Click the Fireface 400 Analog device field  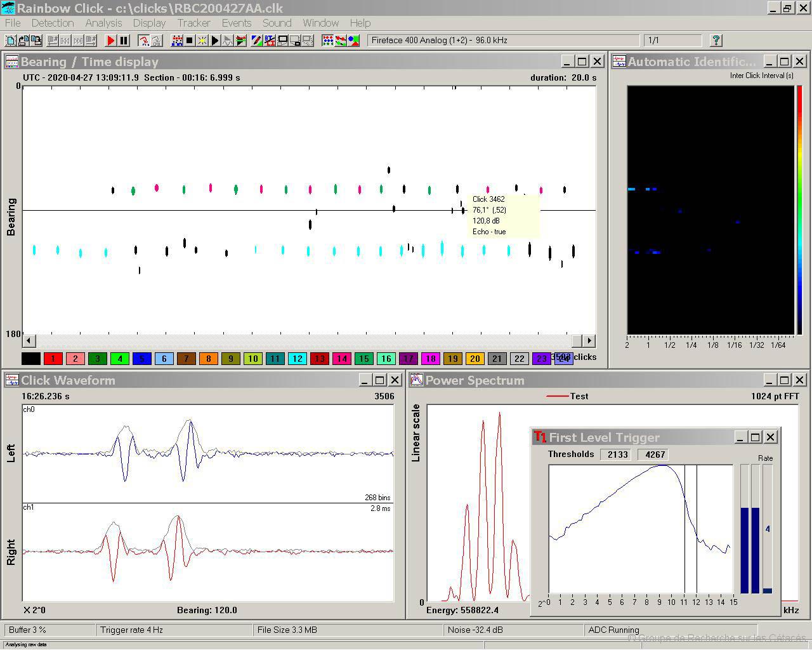click(x=502, y=41)
